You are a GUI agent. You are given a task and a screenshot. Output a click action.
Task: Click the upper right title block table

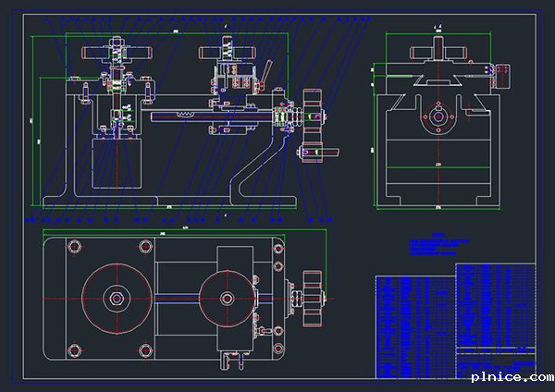click(x=496, y=305)
